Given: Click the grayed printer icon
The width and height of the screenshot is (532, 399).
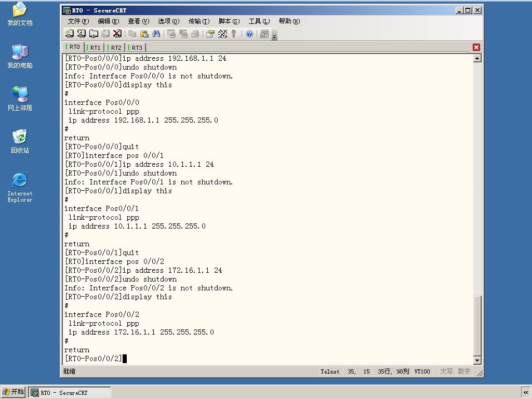Looking at the screenshot, I should 195,34.
